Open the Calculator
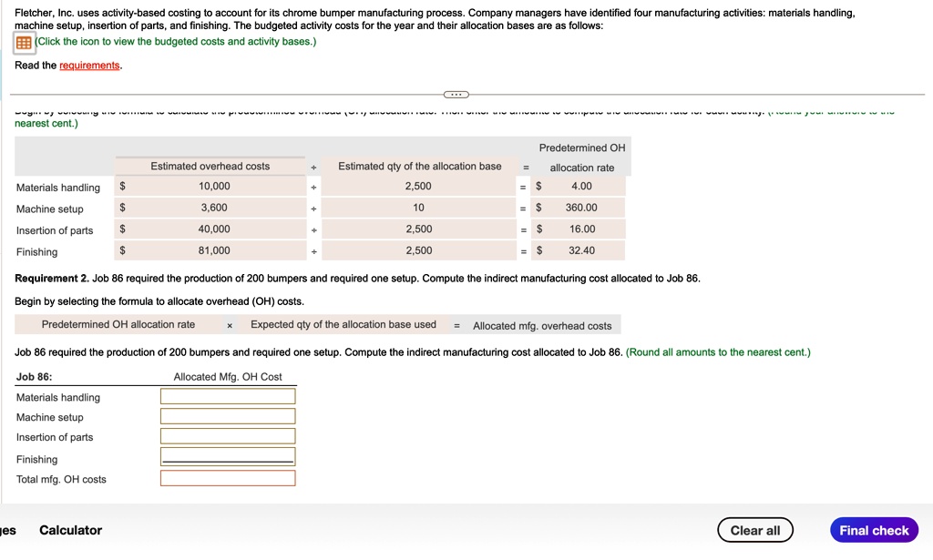This screenshot has height=560, width=933. (70, 530)
